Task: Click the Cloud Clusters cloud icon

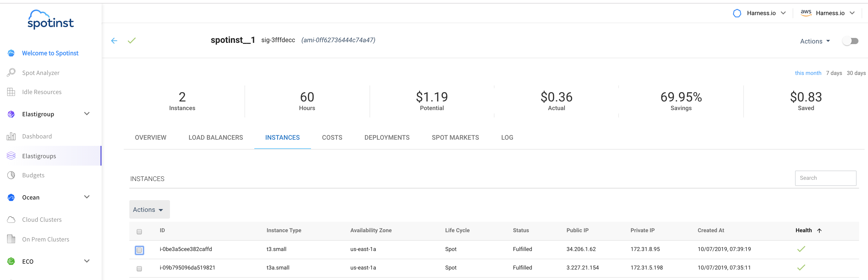Action: coord(11,220)
